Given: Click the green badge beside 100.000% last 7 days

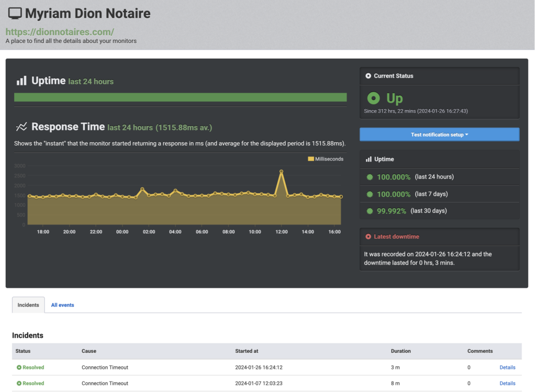Looking at the screenshot, I should pyautogui.click(x=370, y=194).
